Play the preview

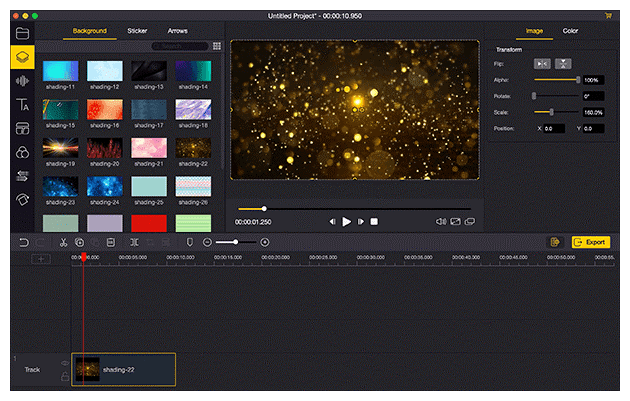click(x=346, y=222)
